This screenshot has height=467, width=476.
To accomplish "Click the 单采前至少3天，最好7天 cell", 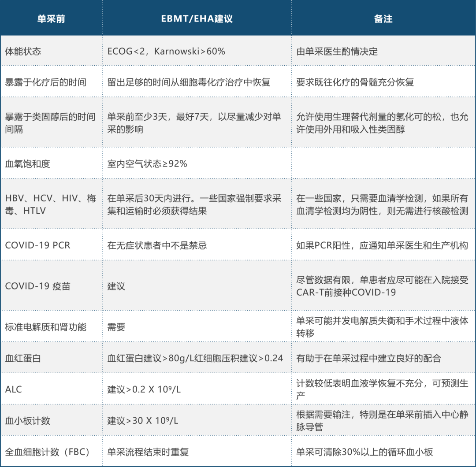I will (x=194, y=123).
